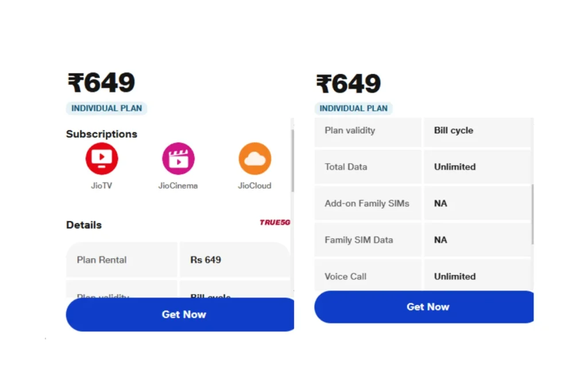This screenshot has width=588, height=392.
Task: Click the Add-on Family SIMs row
Action: tap(423, 204)
